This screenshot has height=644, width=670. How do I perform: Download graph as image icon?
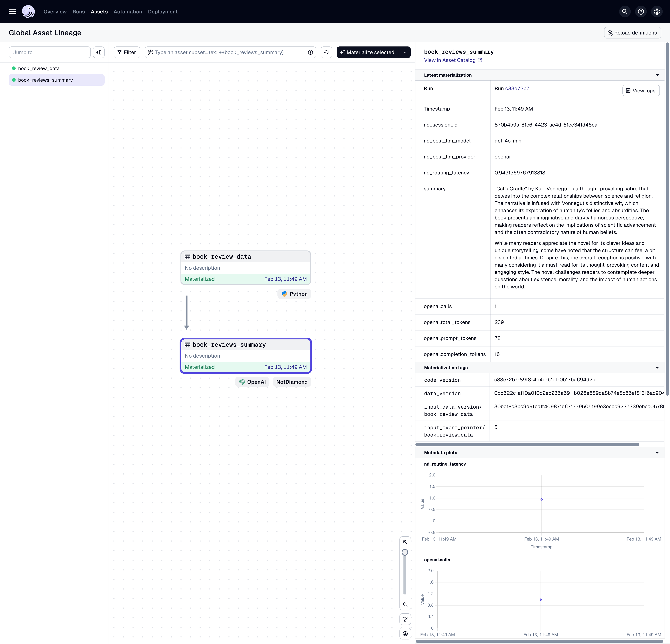point(405,633)
